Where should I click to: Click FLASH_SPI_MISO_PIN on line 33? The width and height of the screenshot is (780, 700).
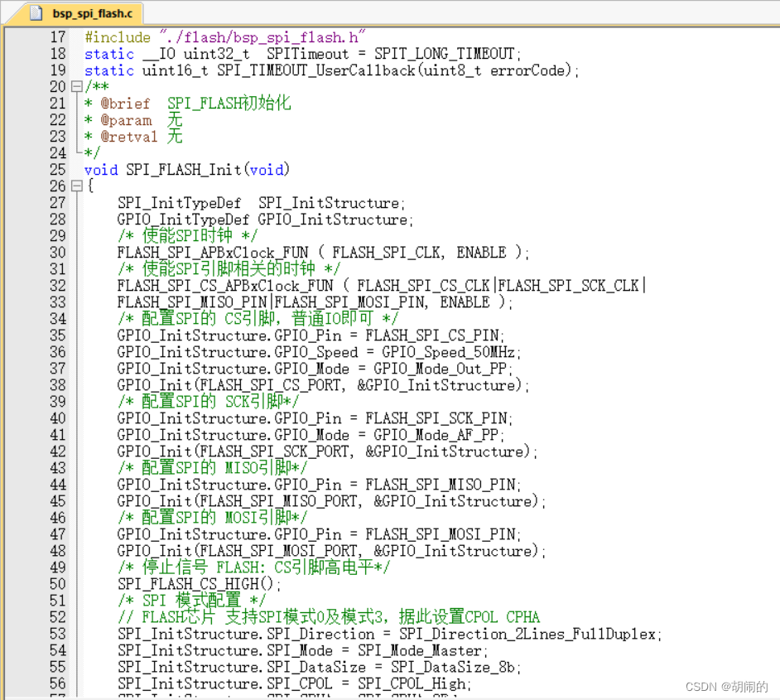(x=192, y=302)
